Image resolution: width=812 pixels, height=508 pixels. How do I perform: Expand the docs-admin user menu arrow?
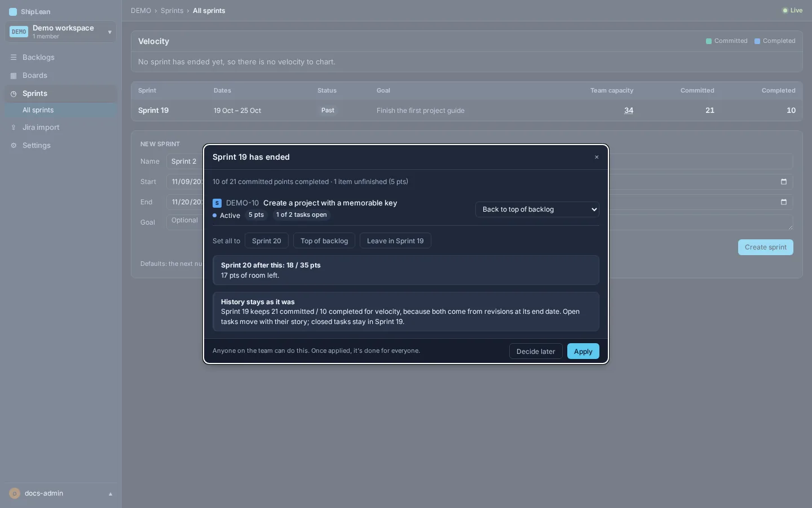111,494
